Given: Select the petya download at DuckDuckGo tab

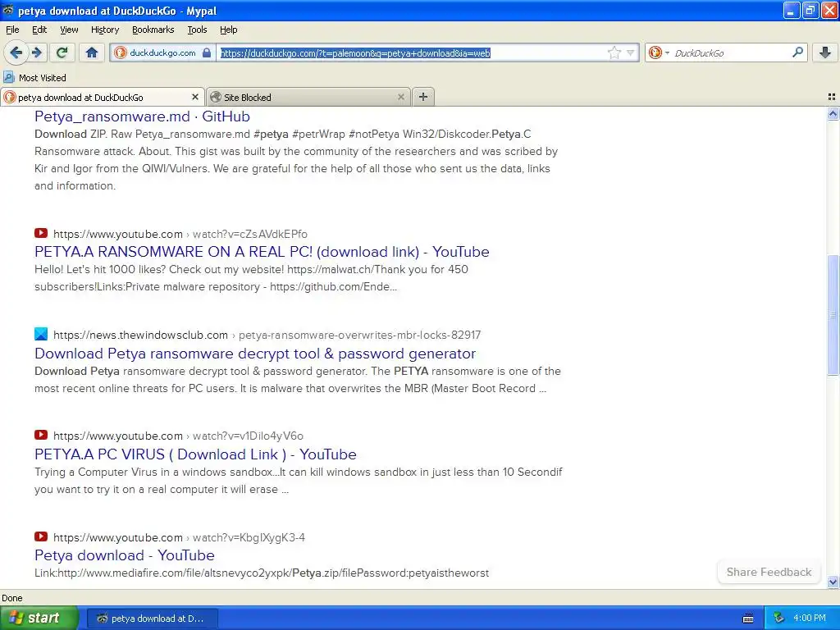Looking at the screenshot, I should 103,97.
